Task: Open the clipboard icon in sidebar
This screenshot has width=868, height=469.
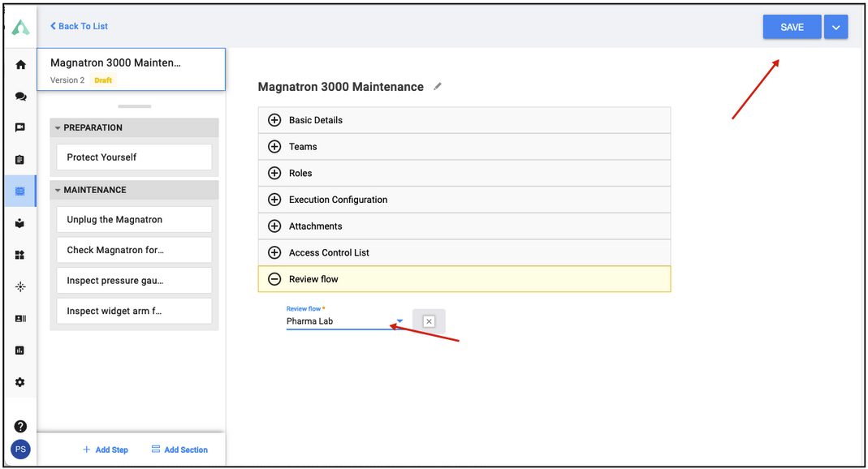Action: pos(20,160)
